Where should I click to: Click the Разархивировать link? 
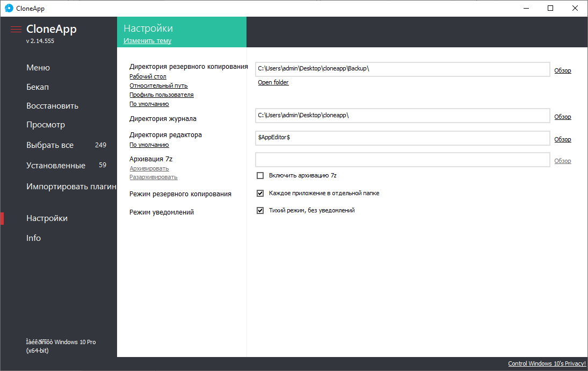click(154, 177)
